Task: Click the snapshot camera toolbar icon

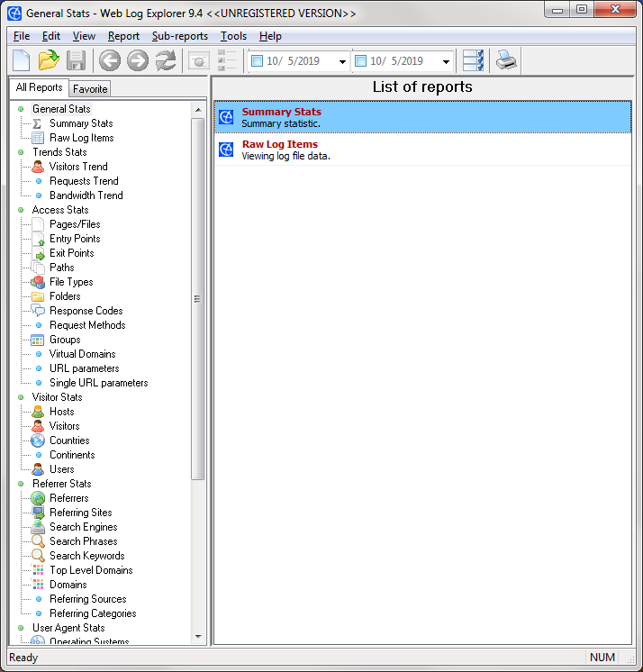Action: pos(199,61)
